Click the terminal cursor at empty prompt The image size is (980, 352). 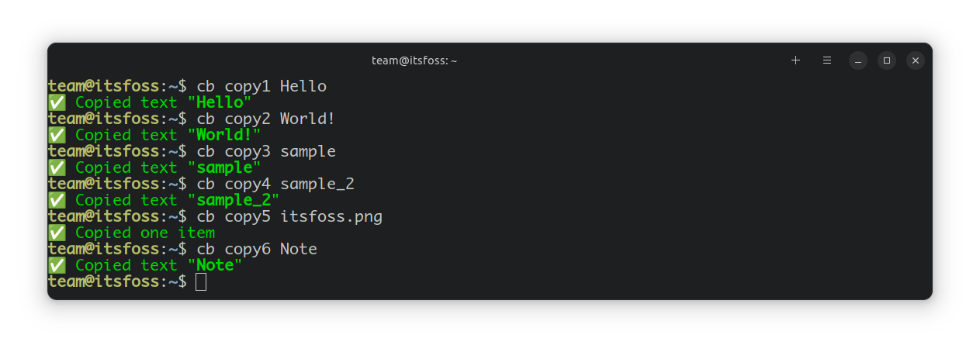[x=201, y=281]
